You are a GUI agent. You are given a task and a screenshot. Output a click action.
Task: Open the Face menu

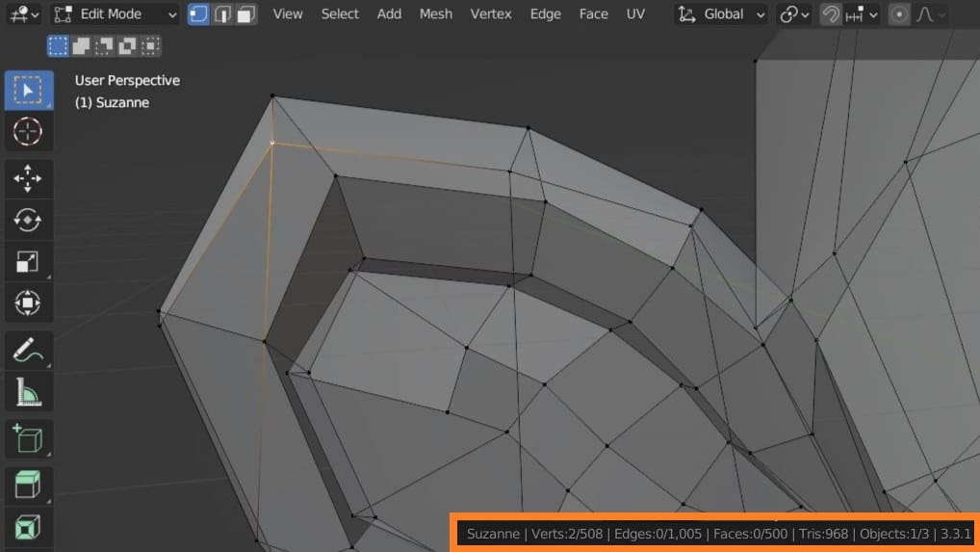coord(593,13)
